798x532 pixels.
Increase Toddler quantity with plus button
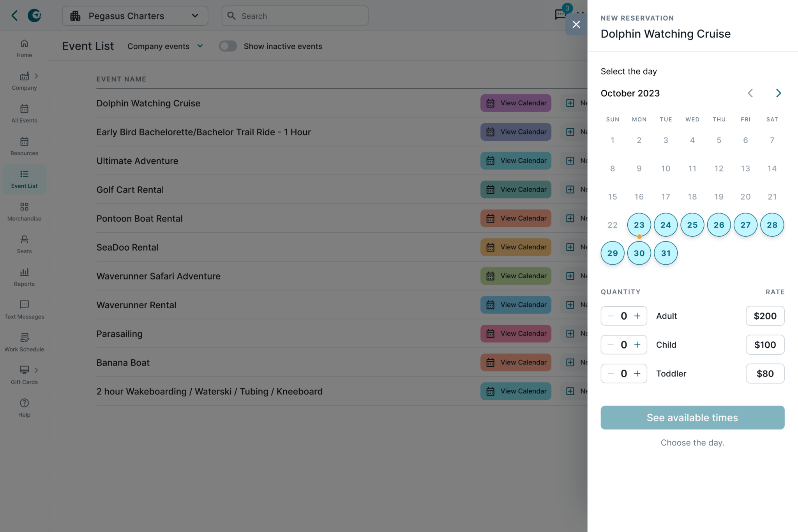(x=637, y=374)
